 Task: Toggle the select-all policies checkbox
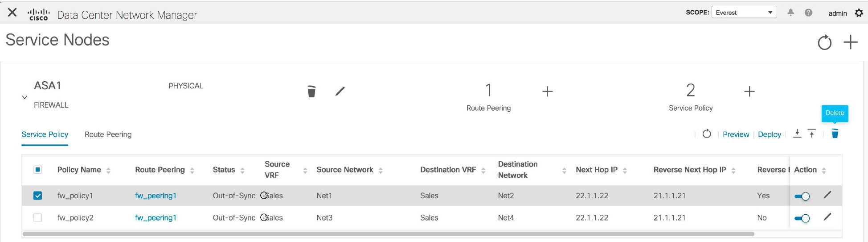pyautogui.click(x=38, y=170)
